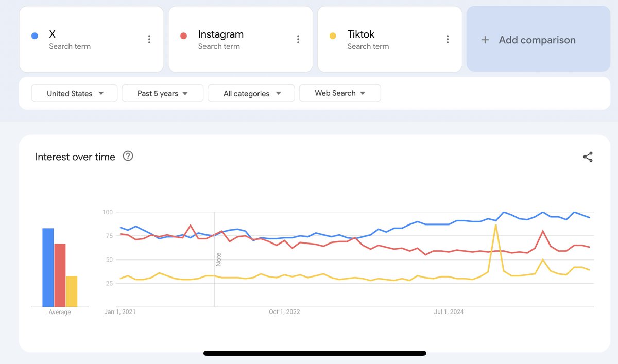This screenshot has width=618, height=364.
Task: Click the Note marker on the chart
Action: [x=218, y=258]
